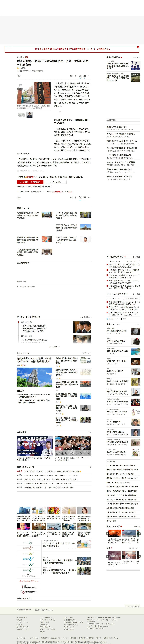
Task: Click もっと見る beside アクセスランキング
Action: 136,257
